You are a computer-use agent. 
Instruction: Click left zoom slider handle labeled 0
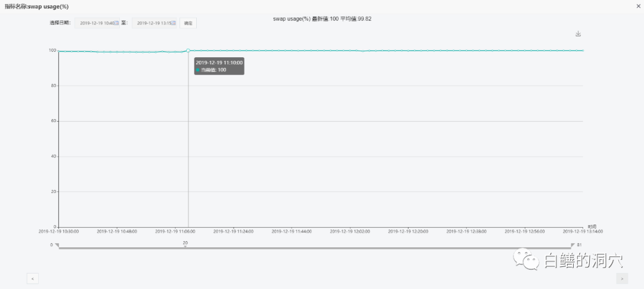point(57,246)
